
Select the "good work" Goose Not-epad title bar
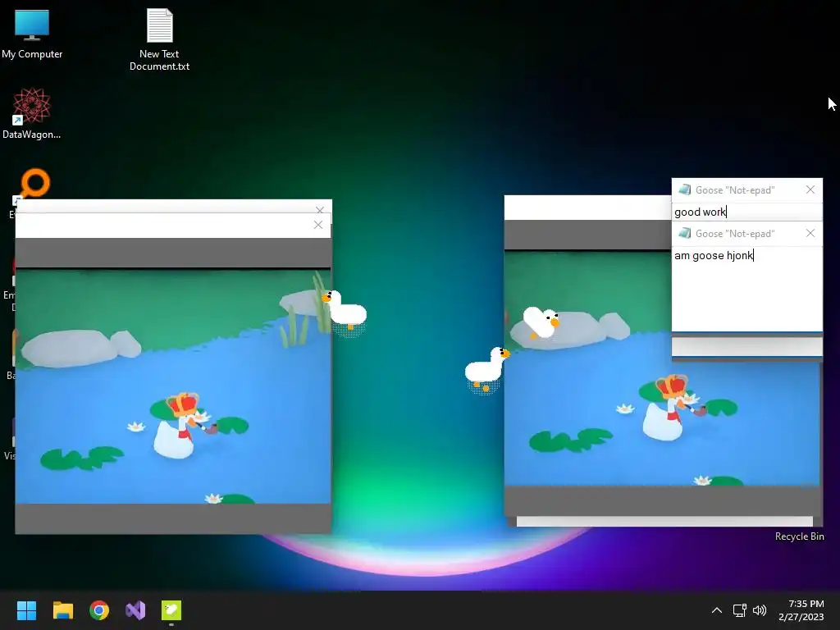coord(746,190)
